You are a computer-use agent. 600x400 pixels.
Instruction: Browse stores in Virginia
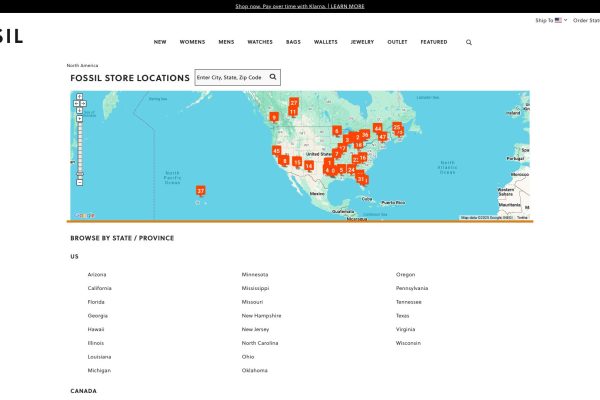(x=405, y=329)
